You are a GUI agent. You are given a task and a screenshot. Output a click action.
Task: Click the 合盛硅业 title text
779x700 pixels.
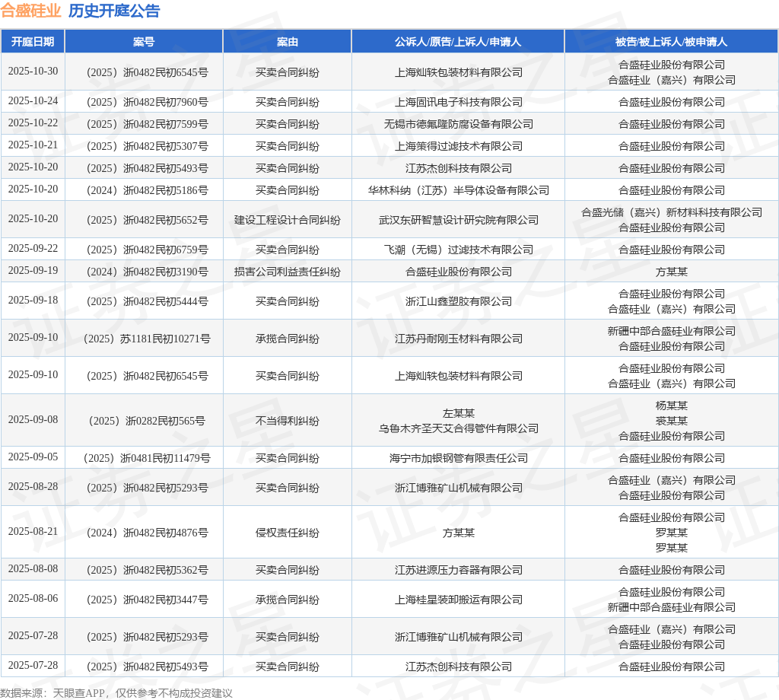tap(30, 11)
